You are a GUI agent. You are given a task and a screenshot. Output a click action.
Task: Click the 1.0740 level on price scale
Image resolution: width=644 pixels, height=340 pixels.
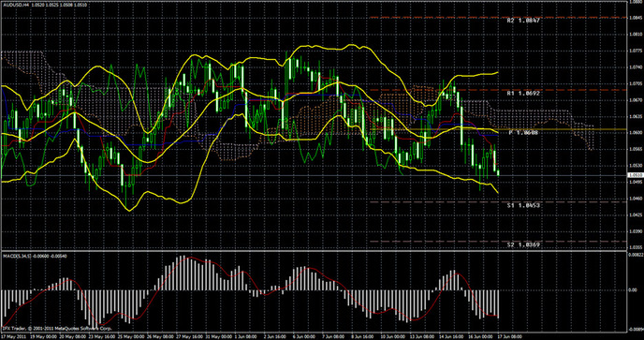636,67
